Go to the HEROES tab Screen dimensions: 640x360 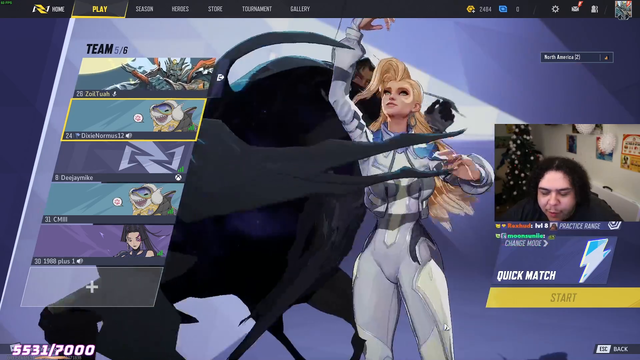pos(180,9)
